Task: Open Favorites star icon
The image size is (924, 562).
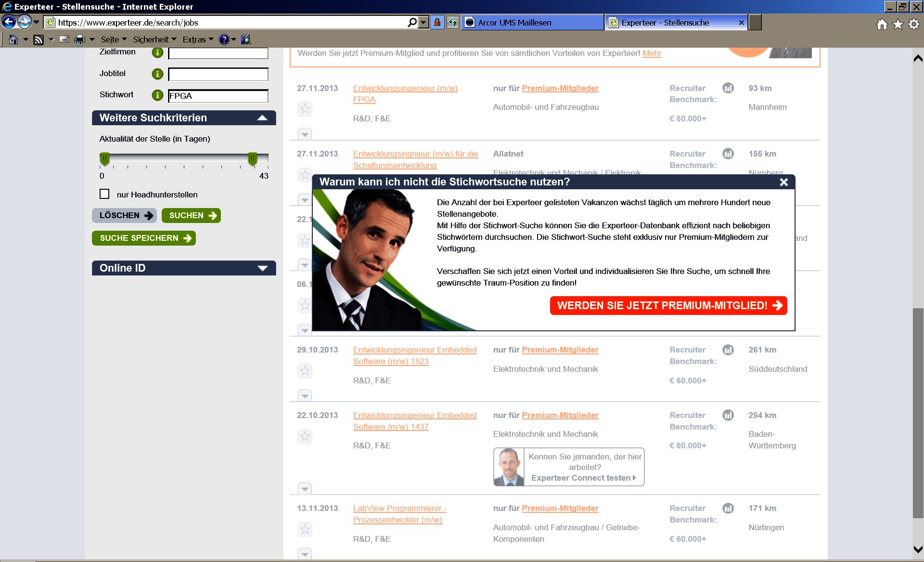Action: click(x=898, y=24)
